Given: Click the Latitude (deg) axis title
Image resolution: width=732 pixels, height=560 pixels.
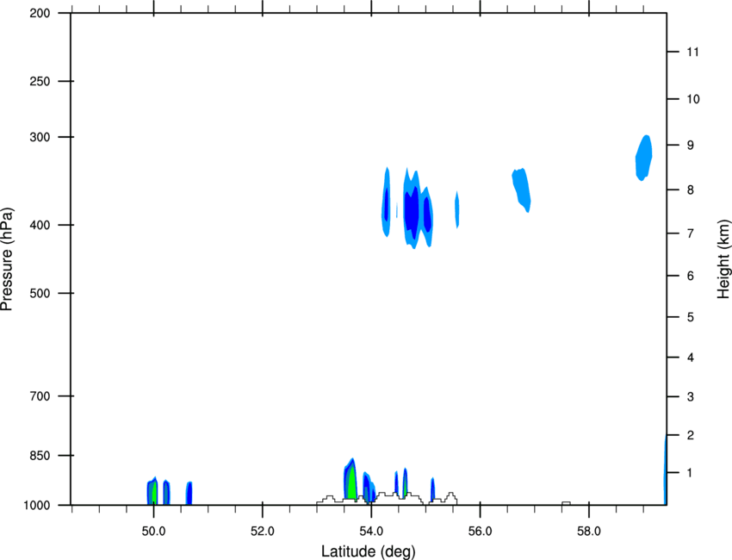Looking at the screenshot, I should click(x=368, y=551).
